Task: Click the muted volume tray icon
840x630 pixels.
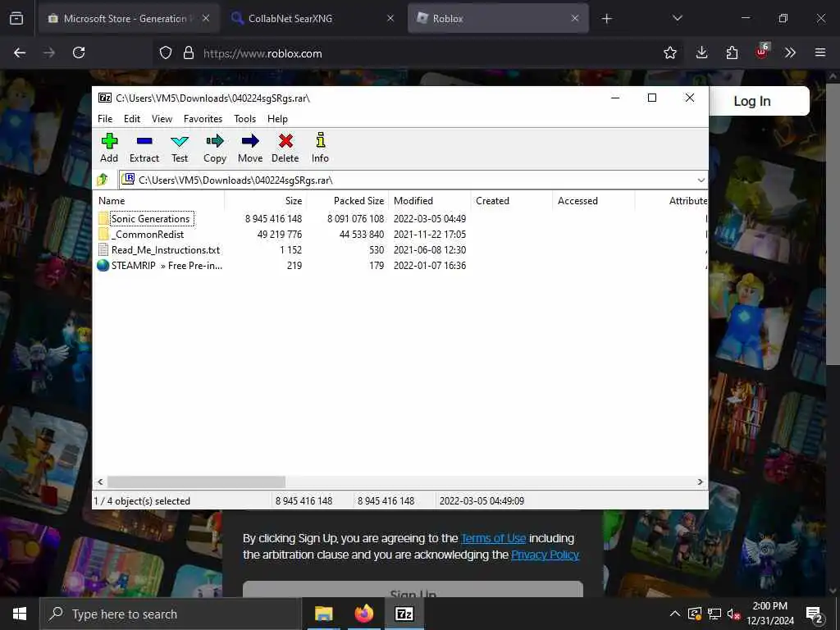Action: click(733, 614)
